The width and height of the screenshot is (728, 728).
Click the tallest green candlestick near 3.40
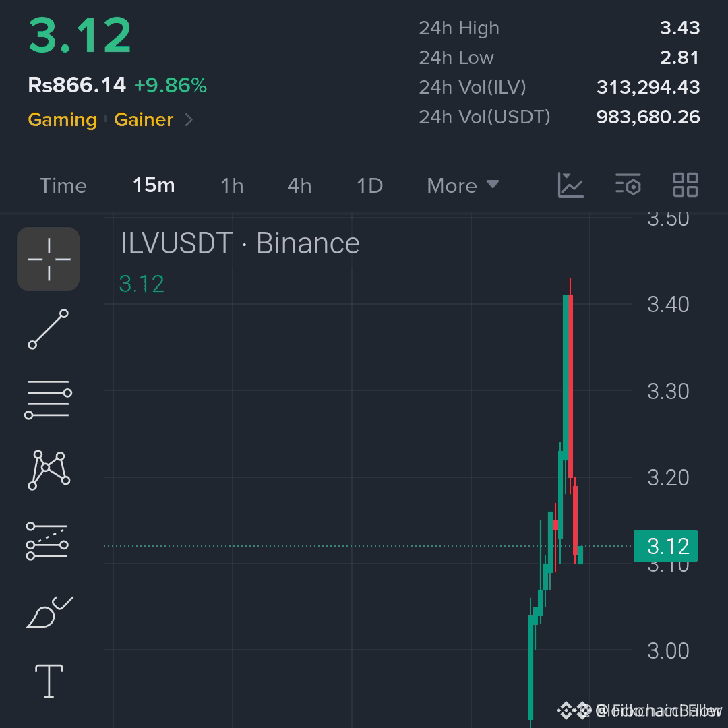[566, 377]
